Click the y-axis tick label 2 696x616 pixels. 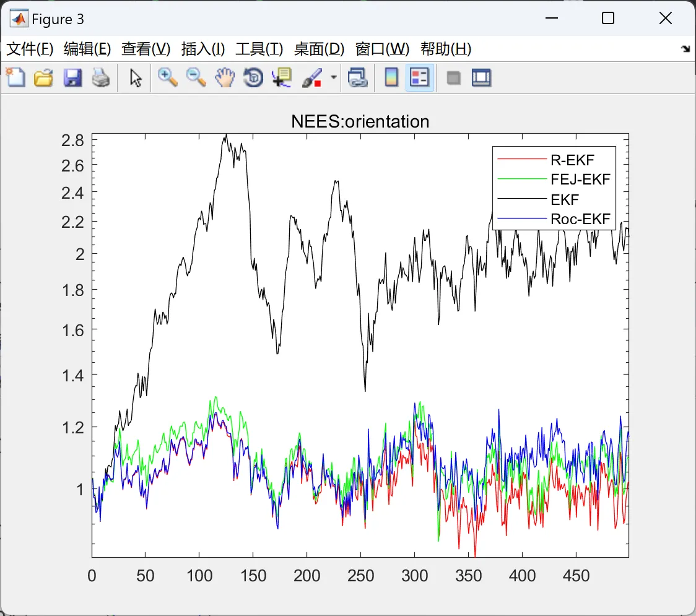(80, 254)
